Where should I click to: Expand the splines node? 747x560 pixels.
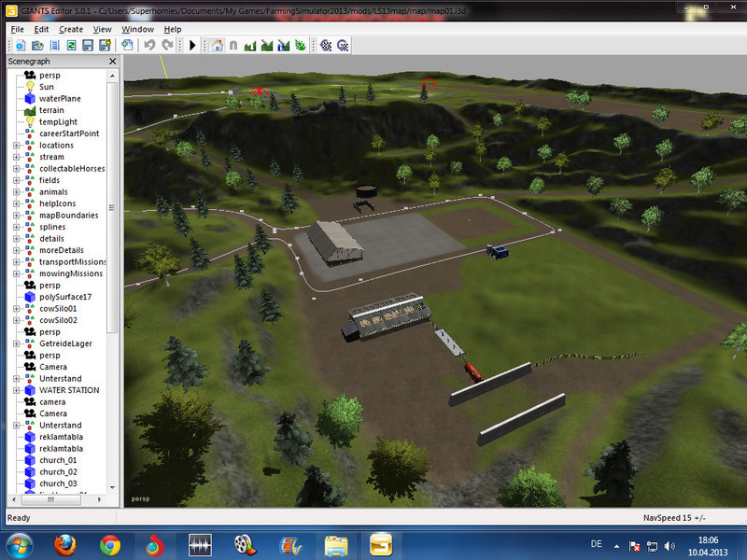[16, 227]
